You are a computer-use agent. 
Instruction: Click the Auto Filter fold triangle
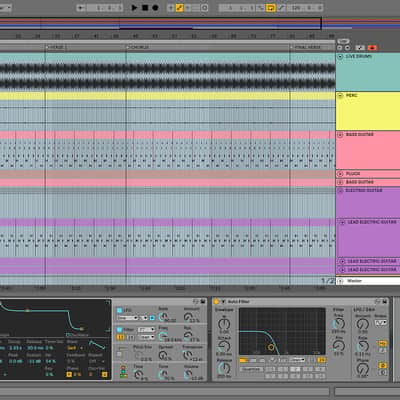click(x=223, y=302)
